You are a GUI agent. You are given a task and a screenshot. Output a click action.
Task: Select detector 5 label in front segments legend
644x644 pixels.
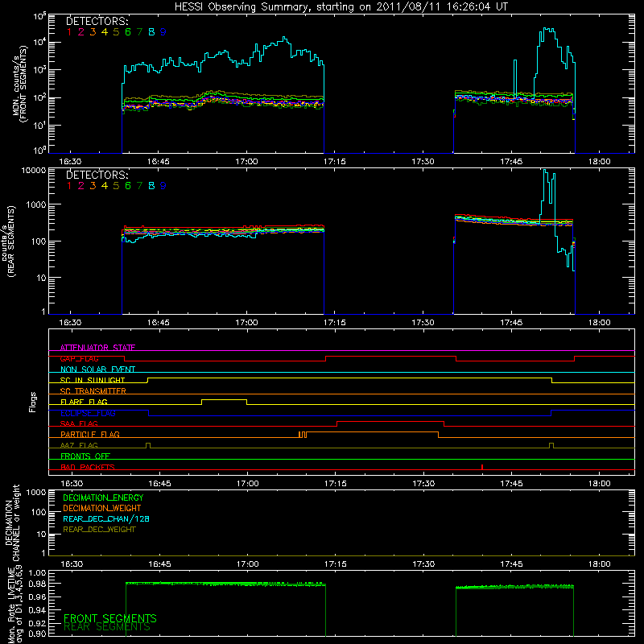[x=116, y=32]
